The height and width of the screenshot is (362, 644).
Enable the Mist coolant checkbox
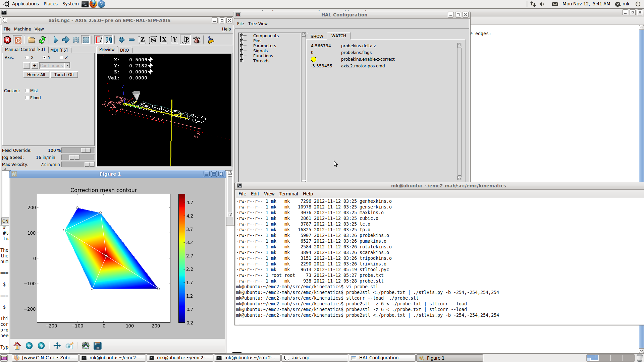[27, 91]
